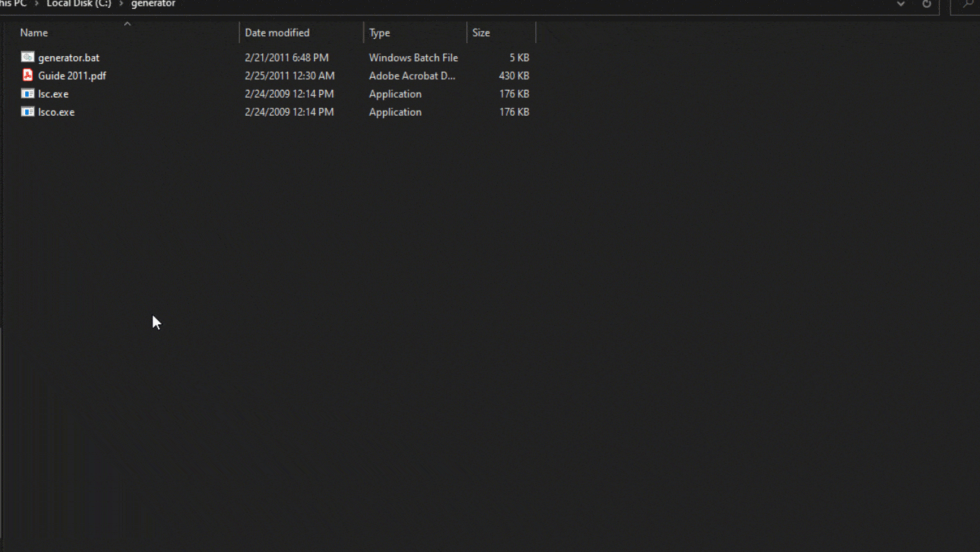
Task: Click the Guide 2011.pdf Acrobat icon
Action: pyautogui.click(x=27, y=75)
